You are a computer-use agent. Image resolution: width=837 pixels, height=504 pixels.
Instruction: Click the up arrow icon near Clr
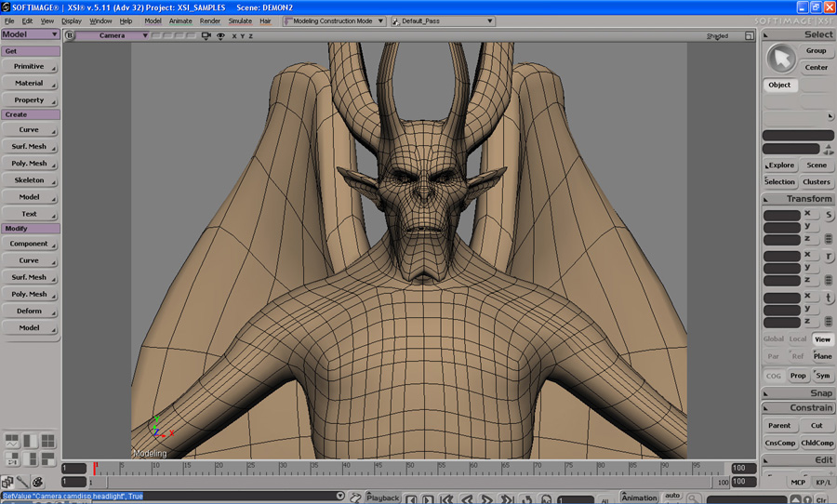pos(795,499)
